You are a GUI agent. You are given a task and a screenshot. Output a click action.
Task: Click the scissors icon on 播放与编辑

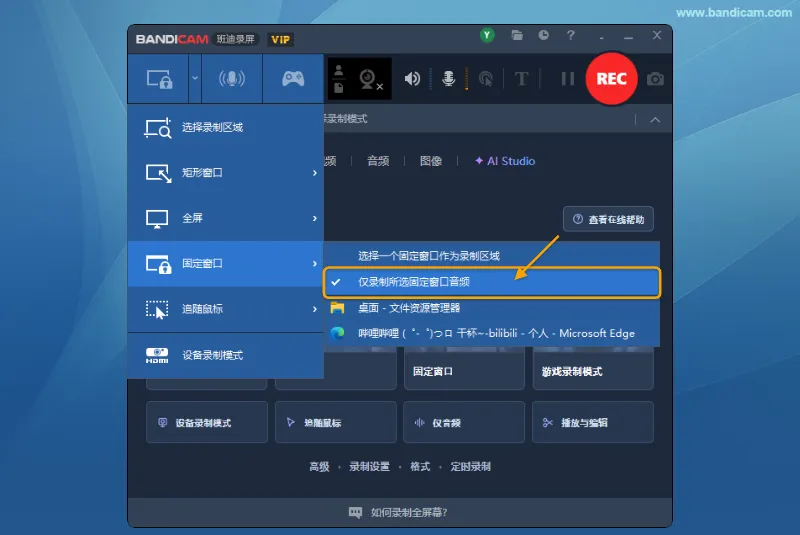point(547,422)
